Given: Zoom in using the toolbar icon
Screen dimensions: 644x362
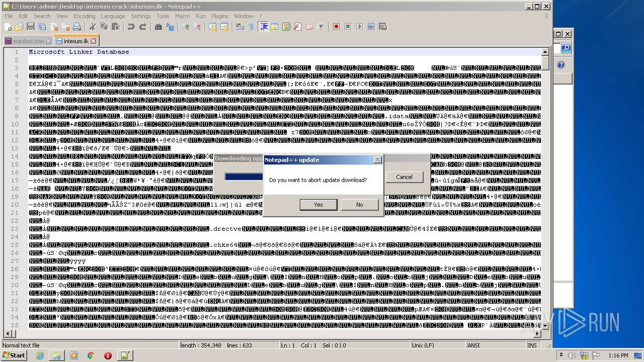Looking at the screenshot, I should [186, 27].
